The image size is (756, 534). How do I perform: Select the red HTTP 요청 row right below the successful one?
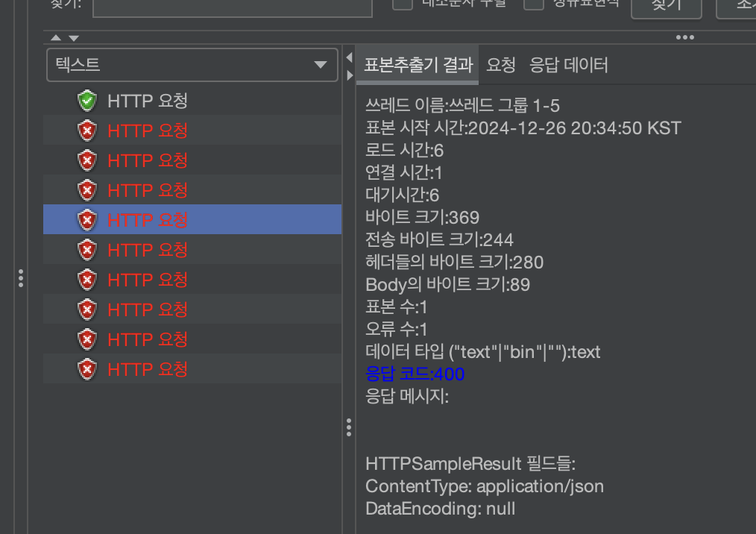[x=192, y=131]
